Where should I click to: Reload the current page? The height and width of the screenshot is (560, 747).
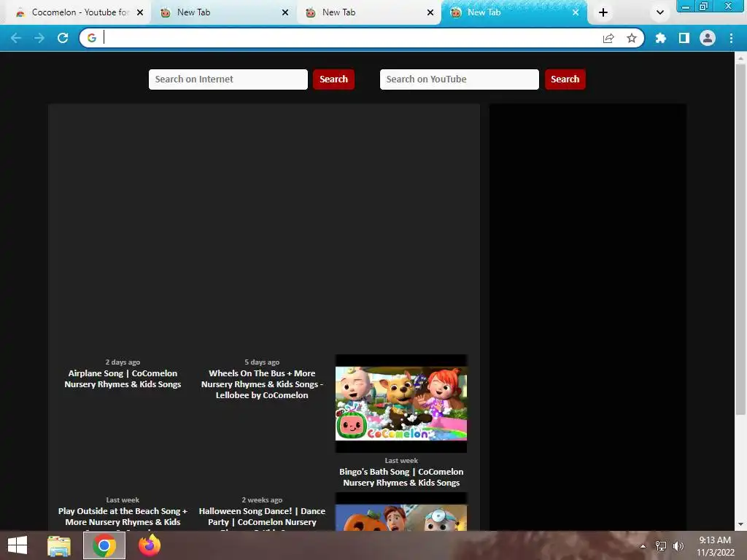(x=63, y=38)
